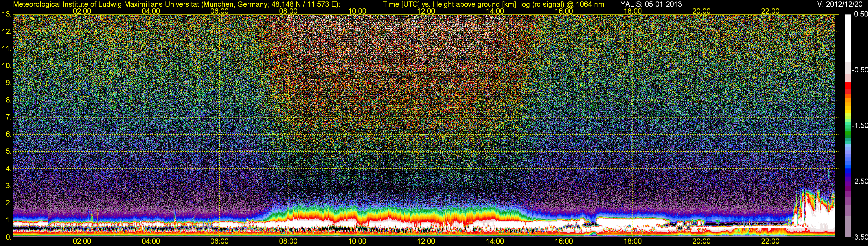
Task: Click the '1.' height axis label
Action: (8, 220)
